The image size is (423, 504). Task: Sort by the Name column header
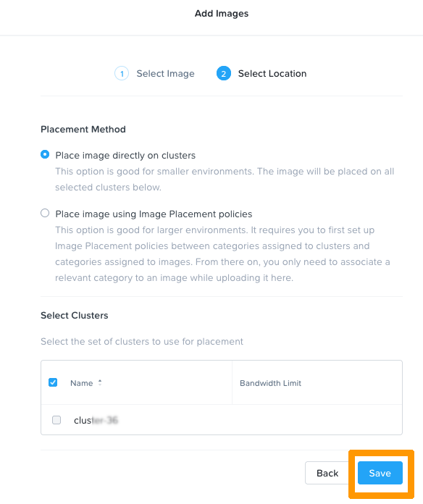coord(82,383)
